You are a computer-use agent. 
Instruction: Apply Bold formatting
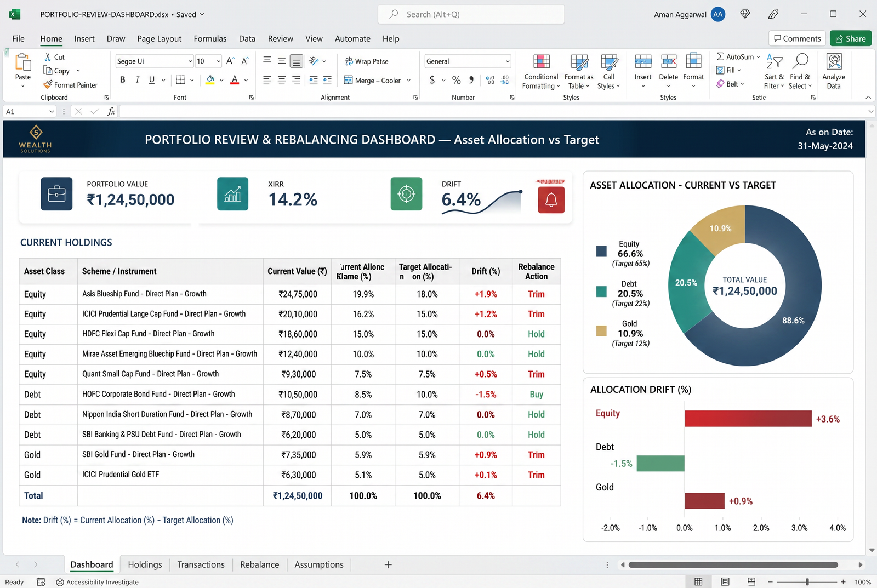tap(123, 80)
